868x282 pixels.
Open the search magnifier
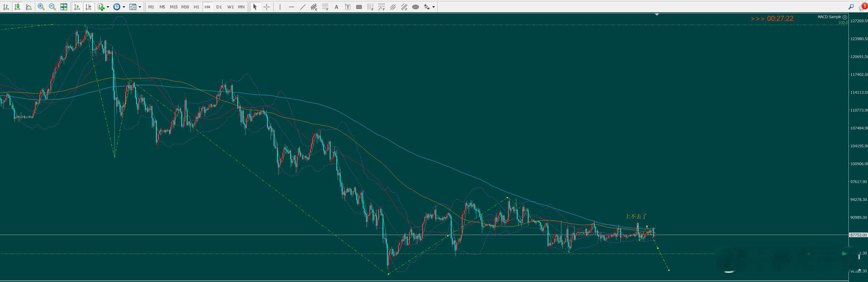point(851,7)
